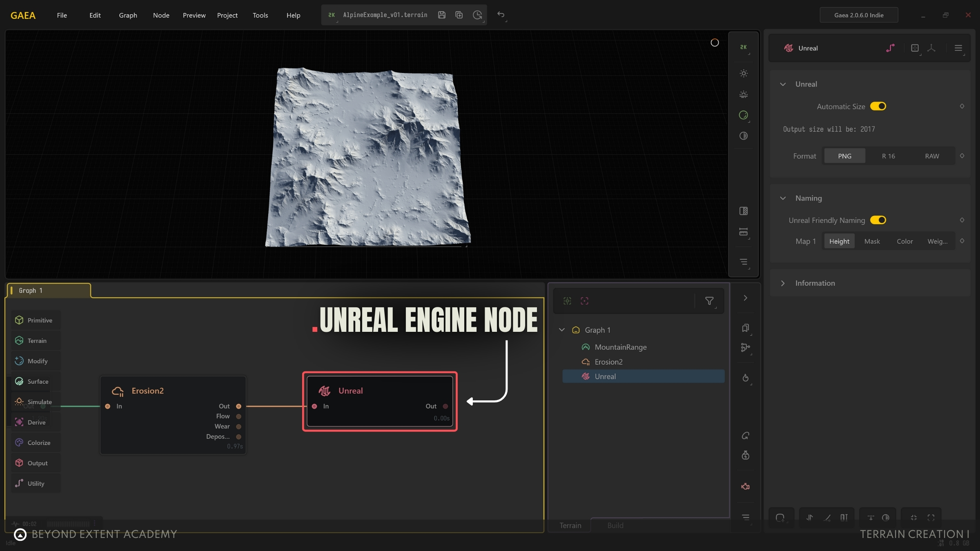Select MountainRange in outliner

pyautogui.click(x=643, y=347)
